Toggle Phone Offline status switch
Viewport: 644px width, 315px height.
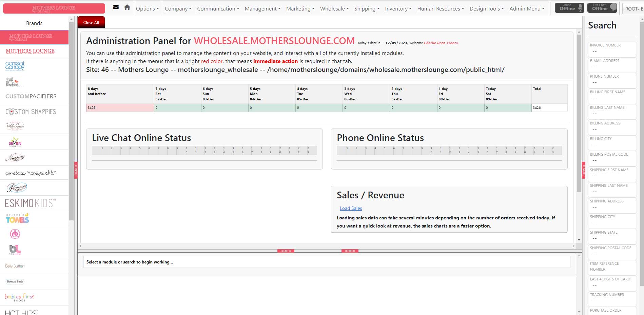pyautogui.click(x=569, y=7)
